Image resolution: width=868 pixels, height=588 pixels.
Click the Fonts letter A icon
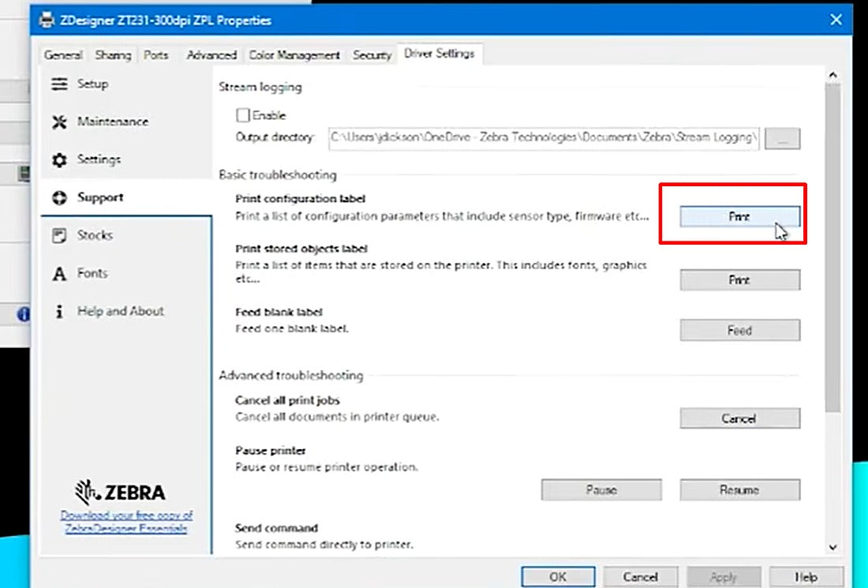point(59,274)
